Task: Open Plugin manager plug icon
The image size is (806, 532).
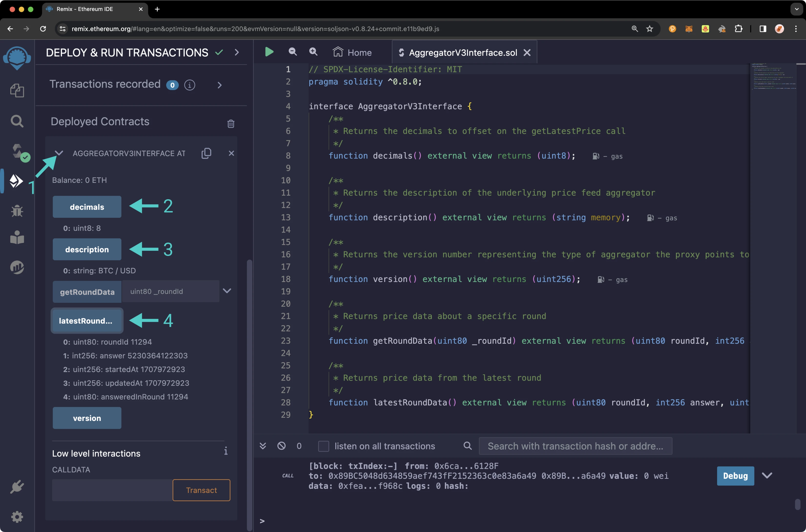Action: (x=17, y=487)
